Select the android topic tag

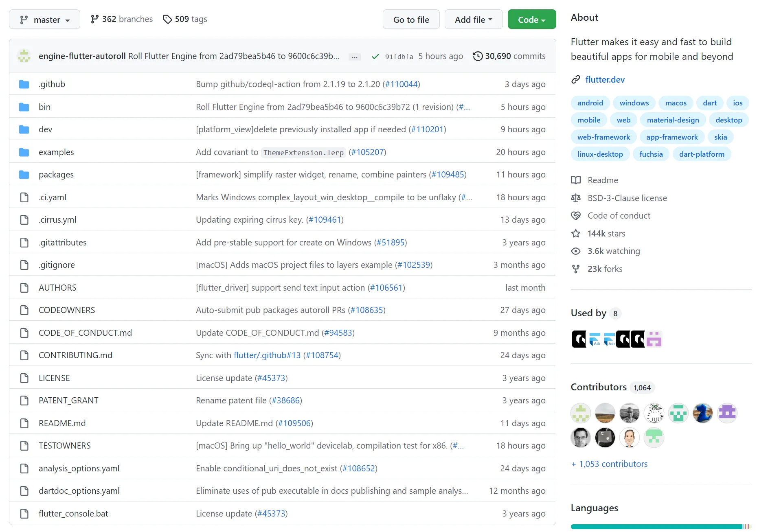tap(590, 103)
